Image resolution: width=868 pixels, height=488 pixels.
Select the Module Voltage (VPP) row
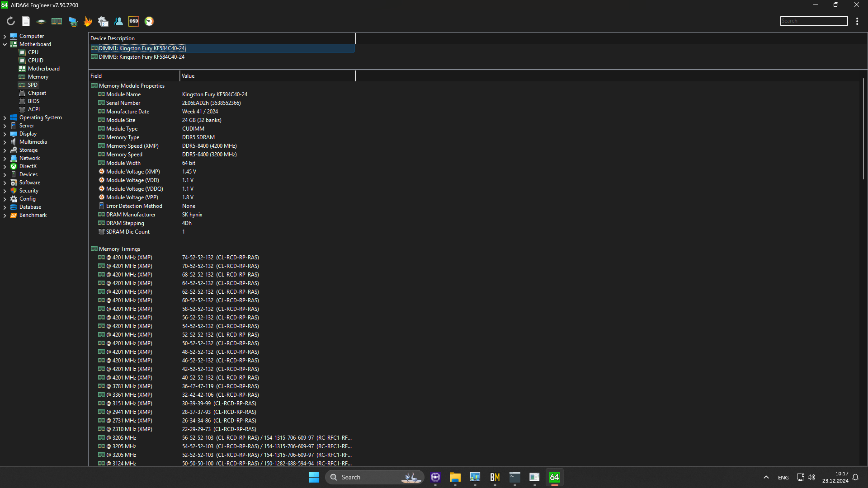coord(222,197)
